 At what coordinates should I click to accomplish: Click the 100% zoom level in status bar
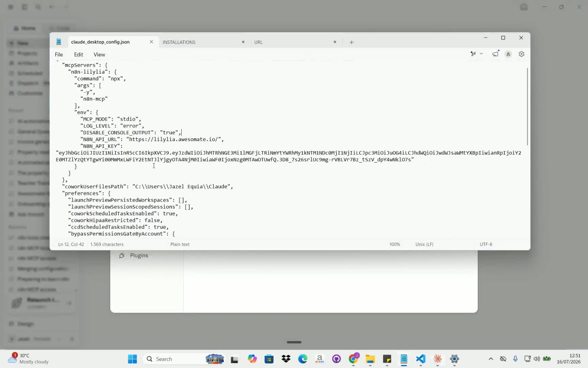coord(395,244)
